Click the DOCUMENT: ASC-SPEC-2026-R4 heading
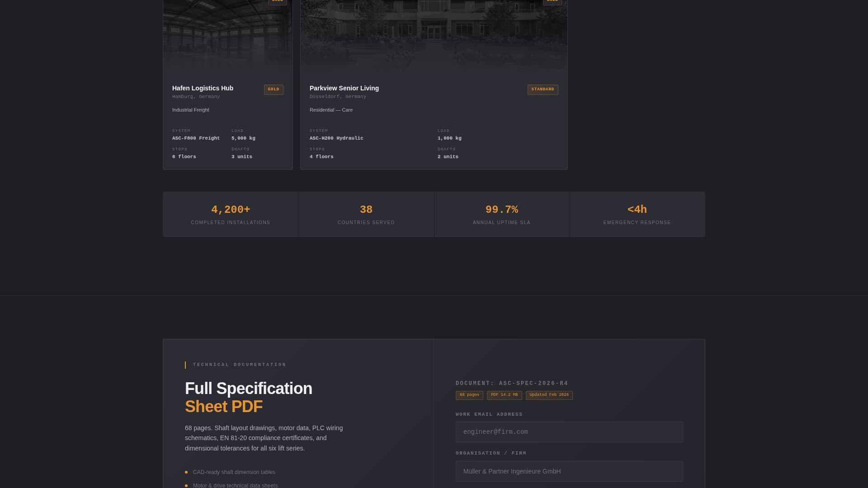 (512, 383)
